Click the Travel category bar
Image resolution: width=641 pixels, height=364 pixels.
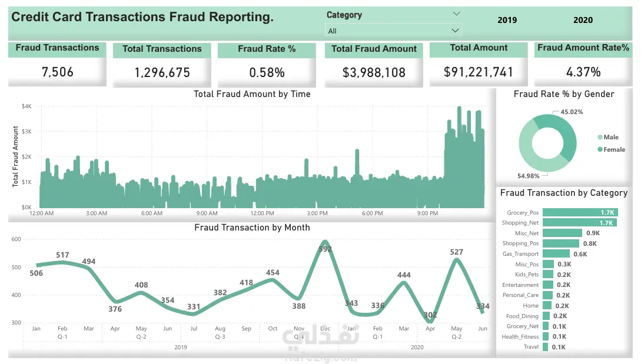(546, 347)
